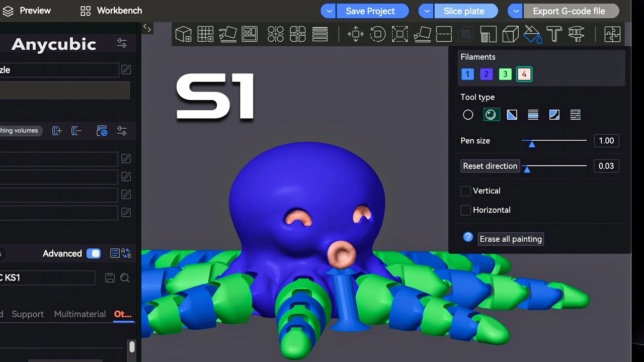Select the Gap fill tool type
The height and width of the screenshot is (362, 644).
576,115
